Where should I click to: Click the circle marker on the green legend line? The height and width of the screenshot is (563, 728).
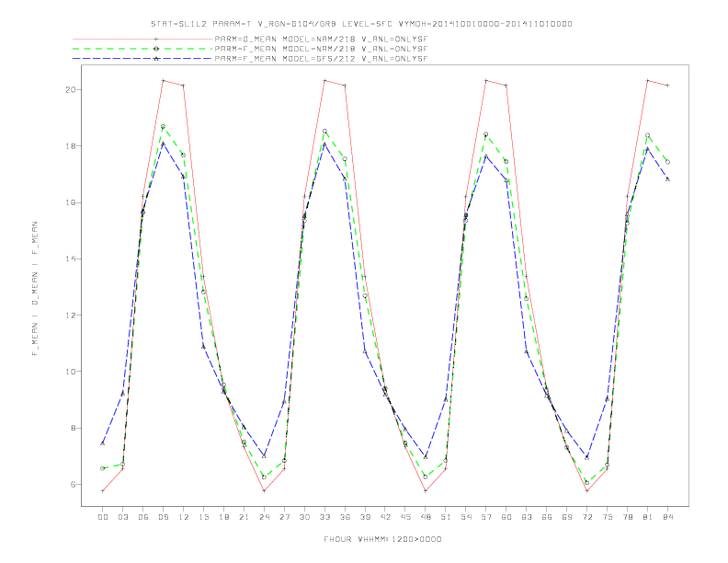156,49
